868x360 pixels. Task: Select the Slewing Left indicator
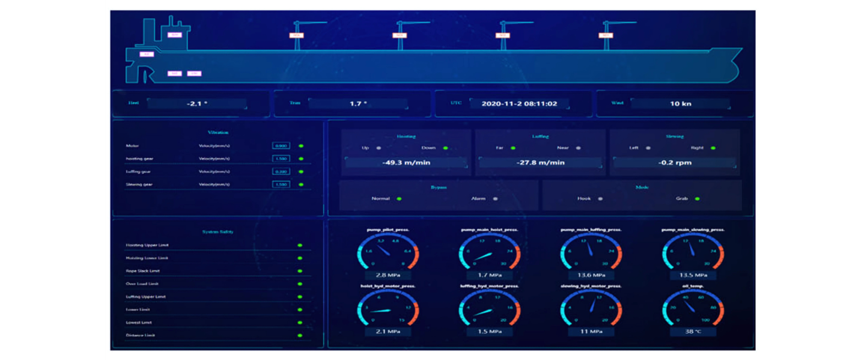click(648, 148)
